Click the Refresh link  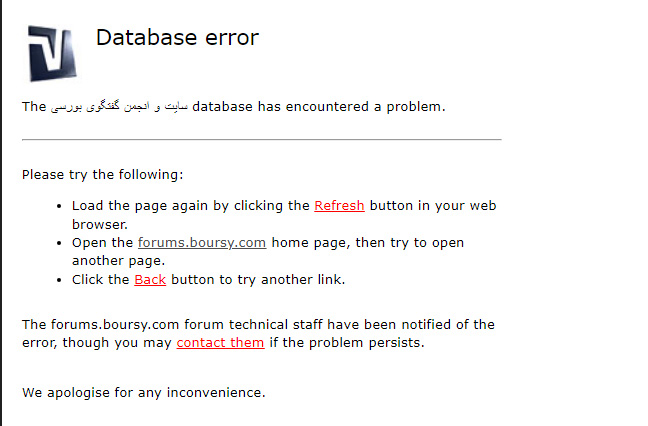(339, 205)
